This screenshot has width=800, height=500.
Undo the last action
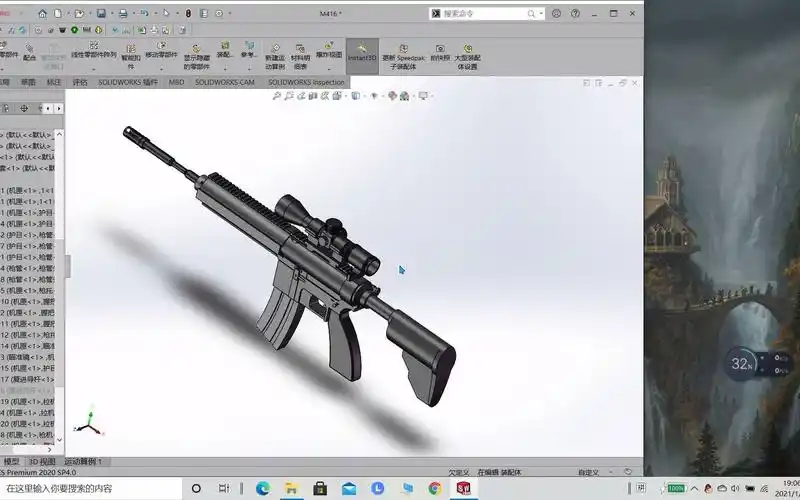click(144, 14)
